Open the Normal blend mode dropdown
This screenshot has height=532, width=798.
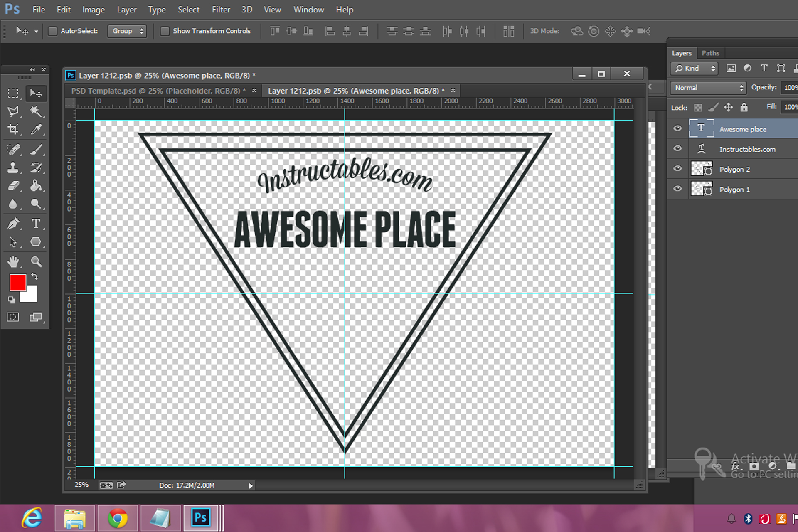[x=708, y=88]
